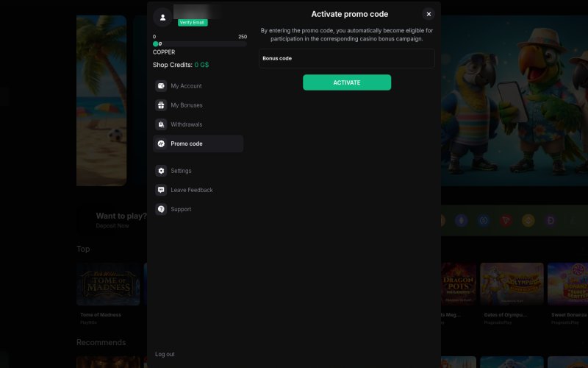Open Leave Feedback menu item

click(x=198, y=190)
